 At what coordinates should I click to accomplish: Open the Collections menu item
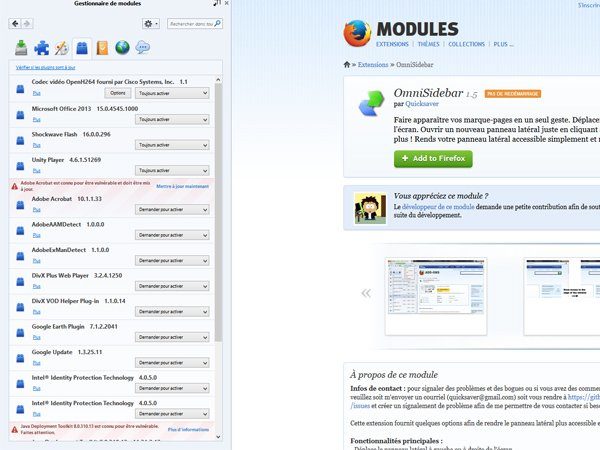click(x=466, y=44)
